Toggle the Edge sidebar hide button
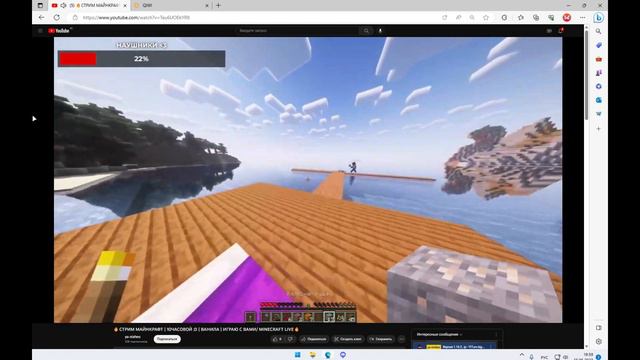 598,328
